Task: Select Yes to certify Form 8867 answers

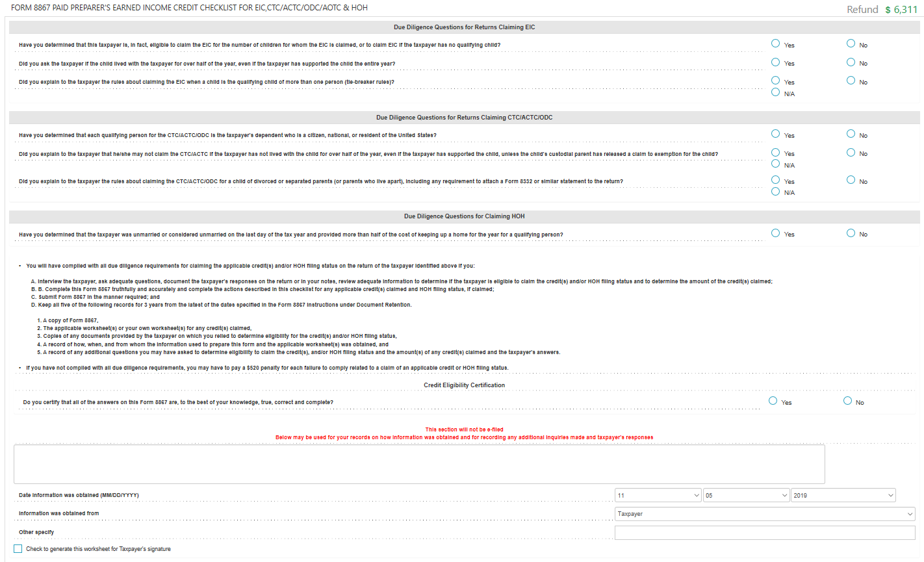Action: 772,400
